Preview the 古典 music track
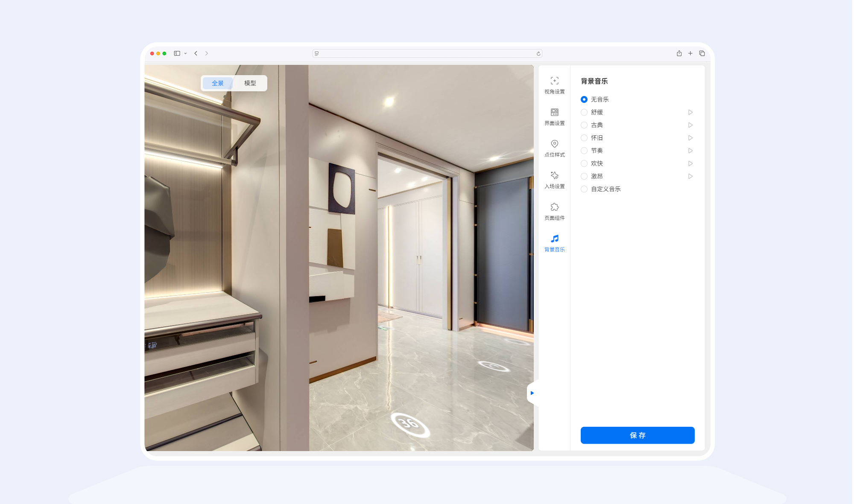 click(690, 125)
